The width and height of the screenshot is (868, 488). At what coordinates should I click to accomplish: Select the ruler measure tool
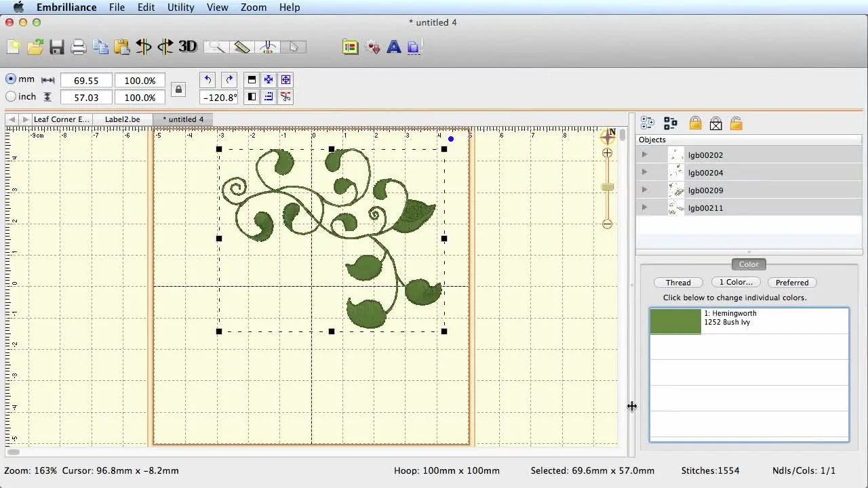[x=242, y=47]
